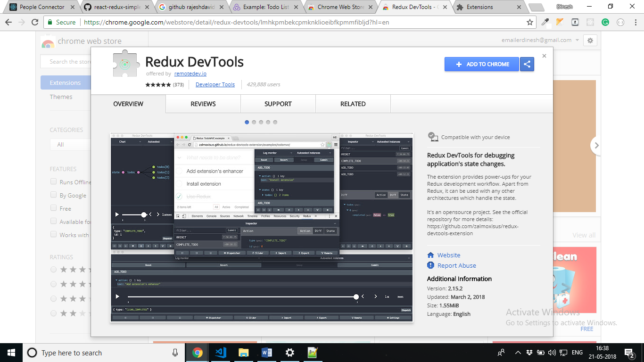Click the Chrome Web Store logo
This screenshot has height=362, width=644.
pyautogui.click(x=47, y=42)
